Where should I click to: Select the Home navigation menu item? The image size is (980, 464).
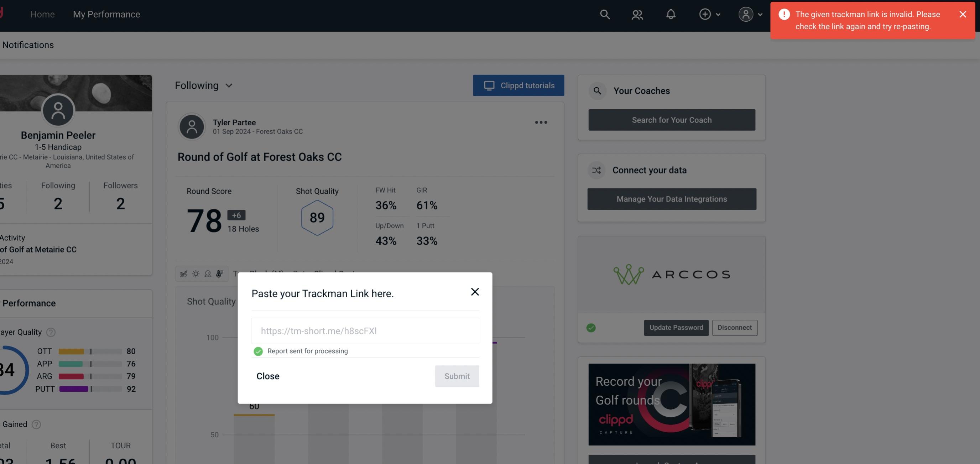(x=42, y=14)
